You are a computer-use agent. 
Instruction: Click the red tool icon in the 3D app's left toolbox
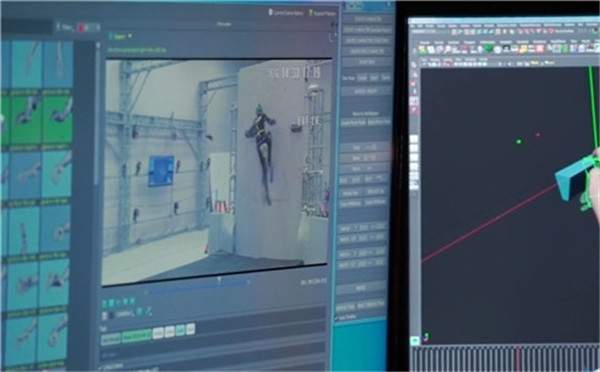click(x=414, y=84)
